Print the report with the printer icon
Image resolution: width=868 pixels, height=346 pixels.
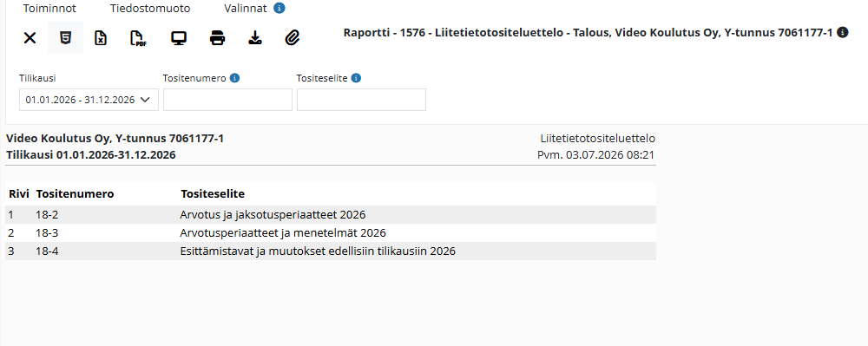point(218,38)
